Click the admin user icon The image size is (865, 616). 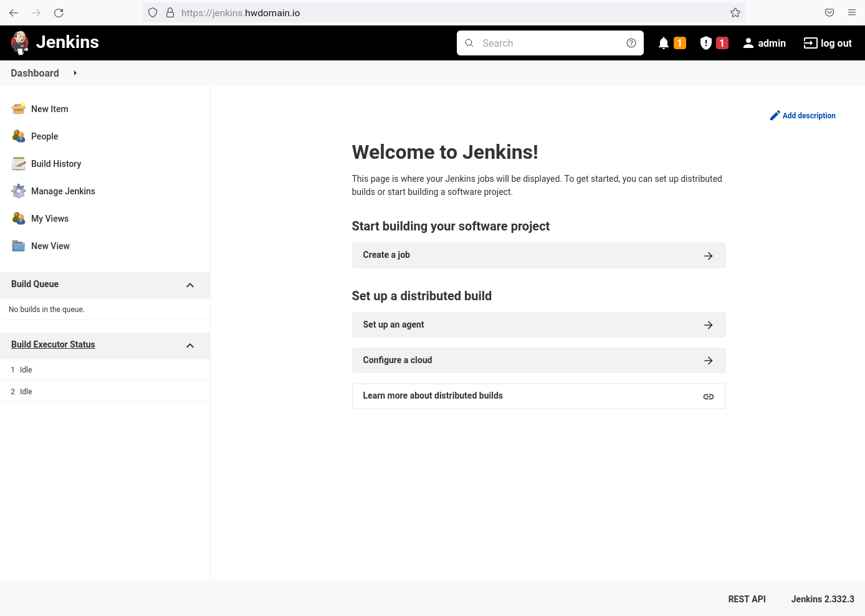point(748,43)
